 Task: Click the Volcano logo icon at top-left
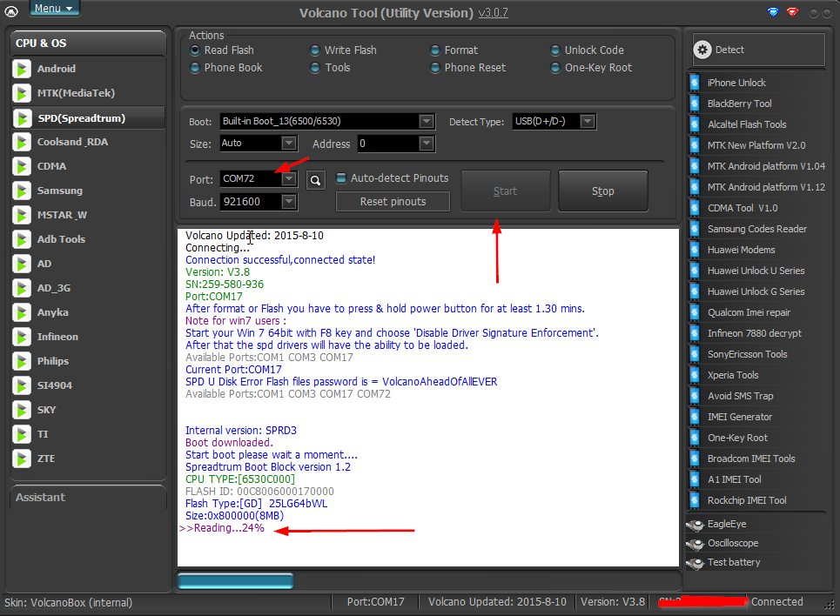(11, 11)
